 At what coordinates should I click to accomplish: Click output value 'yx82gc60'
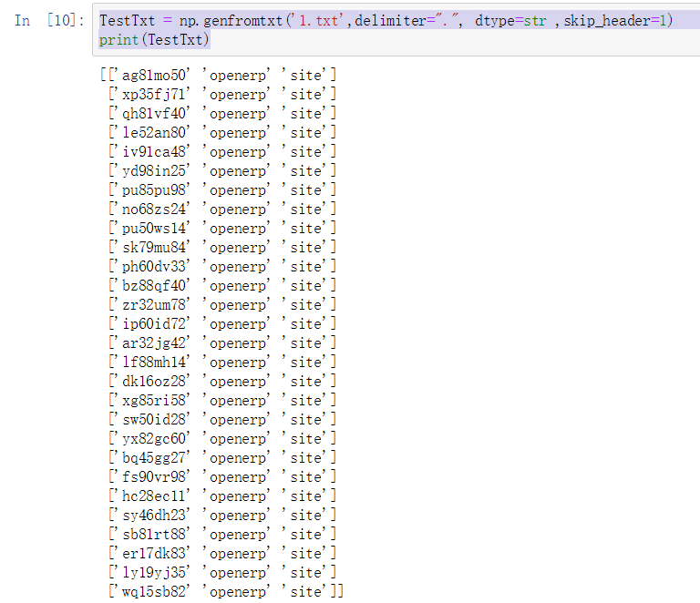(154, 439)
